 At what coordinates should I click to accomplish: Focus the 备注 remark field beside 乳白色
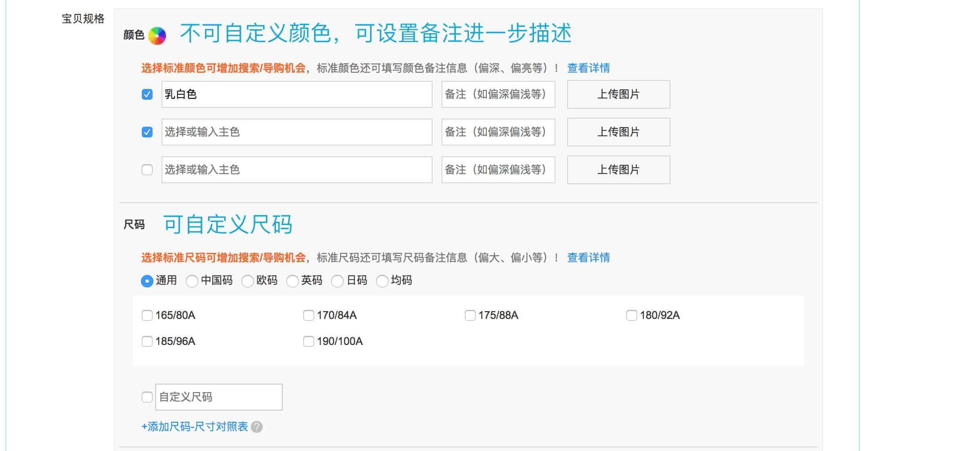[x=499, y=94]
